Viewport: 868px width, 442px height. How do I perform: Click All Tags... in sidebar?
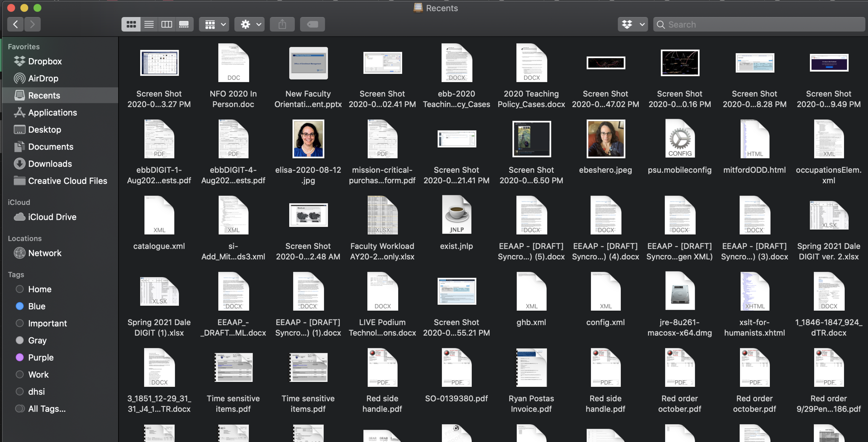(x=47, y=409)
